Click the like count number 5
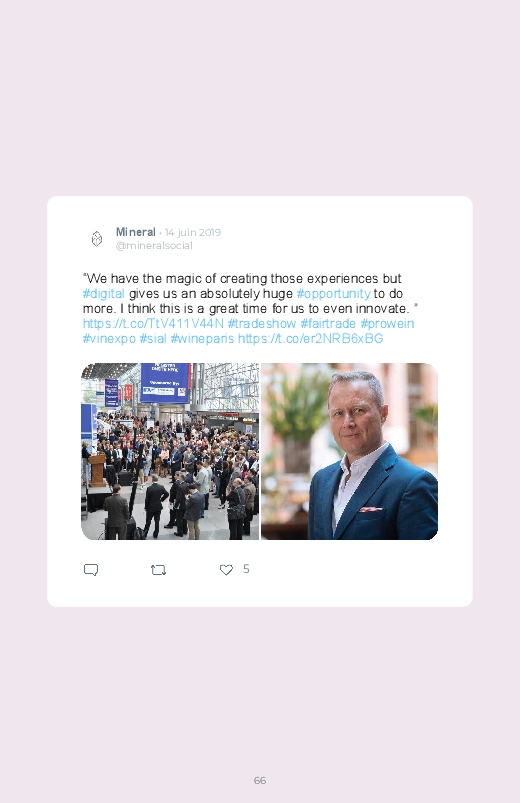Image resolution: width=520 pixels, height=803 pixels. (x=246, y=569)
